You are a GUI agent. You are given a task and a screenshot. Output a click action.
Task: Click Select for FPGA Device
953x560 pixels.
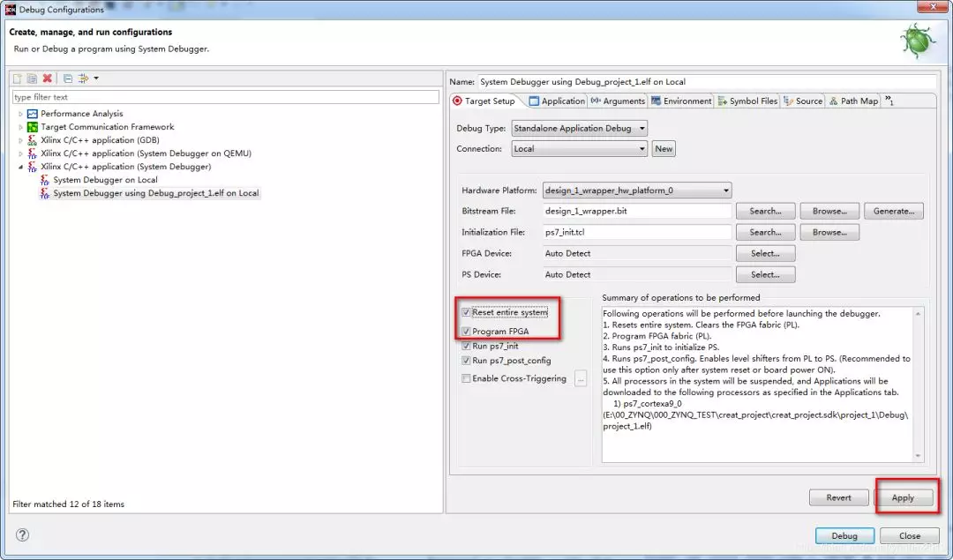(x=765, y=253)
